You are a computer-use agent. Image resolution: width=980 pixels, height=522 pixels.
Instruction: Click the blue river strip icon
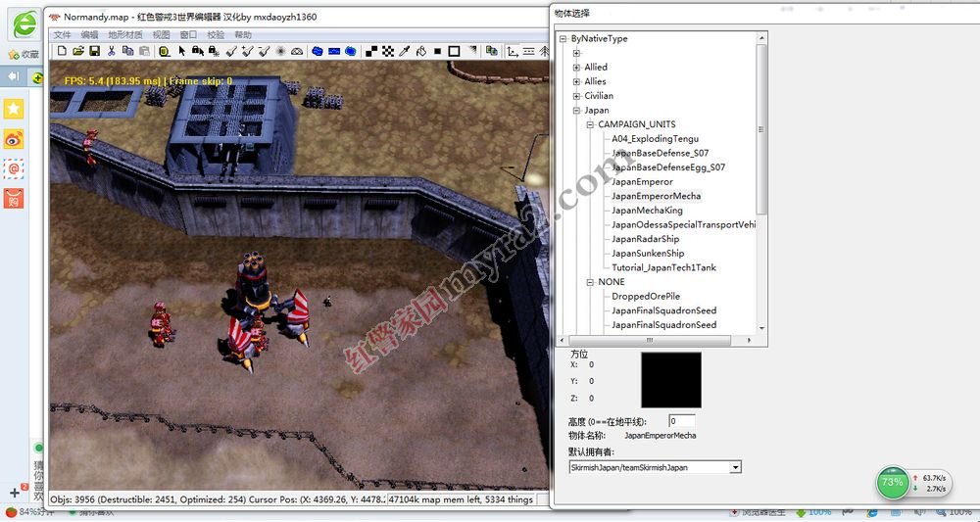pos(334,51)
